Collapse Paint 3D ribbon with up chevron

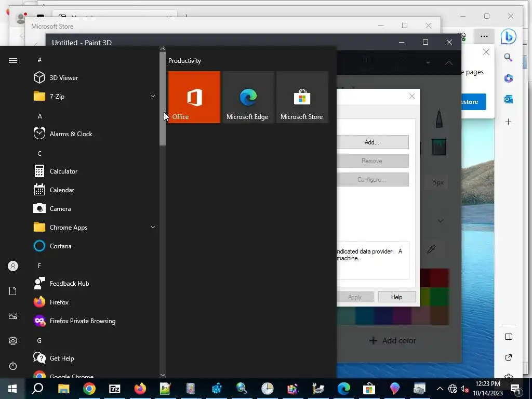tap(448, 63)
